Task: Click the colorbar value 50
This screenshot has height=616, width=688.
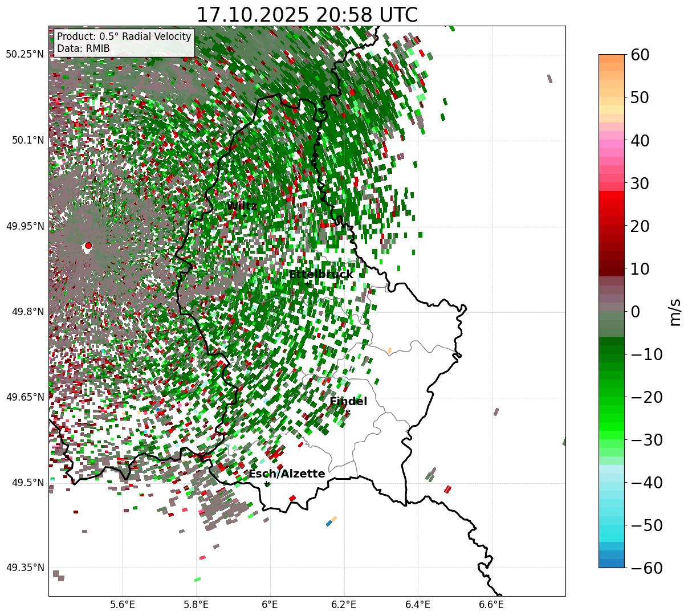Action: 640,98
